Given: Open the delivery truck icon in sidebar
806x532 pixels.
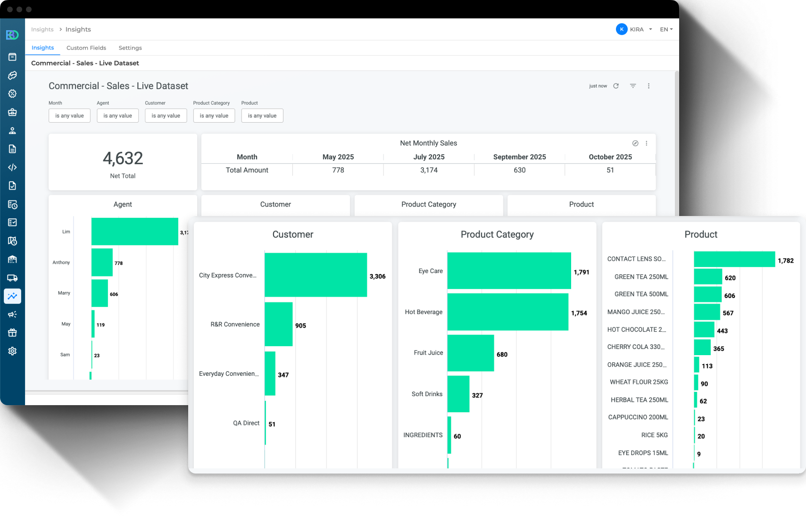Looking at the screenshot, I should point(12,278).
